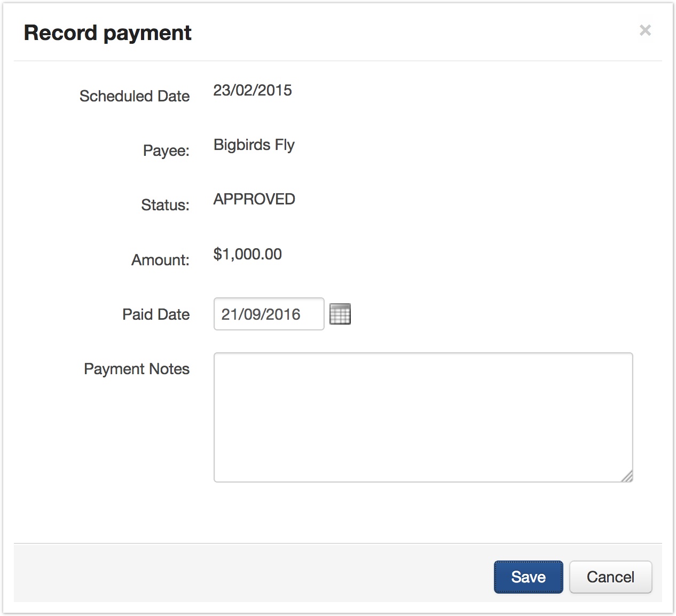Open the calendar date picker icon
The image size is (676, 616).
(x=340, y=314)
